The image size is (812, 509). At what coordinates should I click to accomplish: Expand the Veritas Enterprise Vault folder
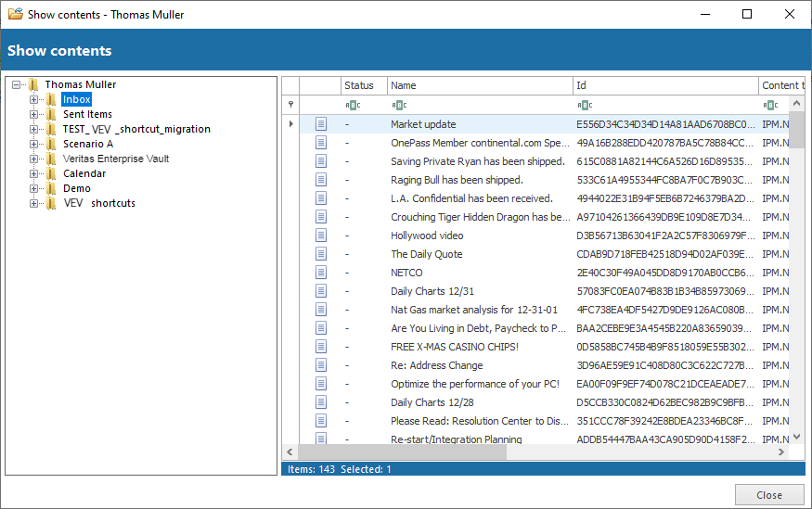(x=34, y=159)
